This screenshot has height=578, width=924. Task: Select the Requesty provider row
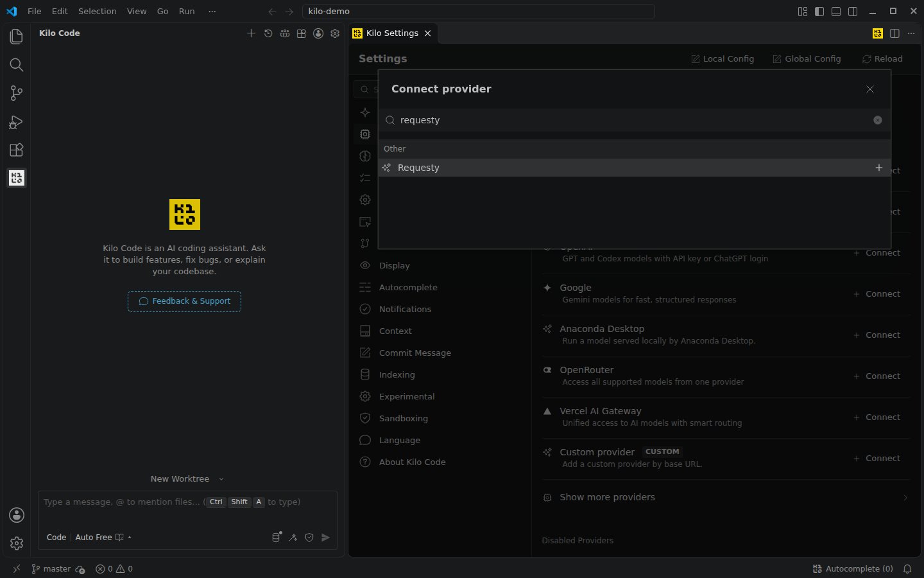coord(635,168)
